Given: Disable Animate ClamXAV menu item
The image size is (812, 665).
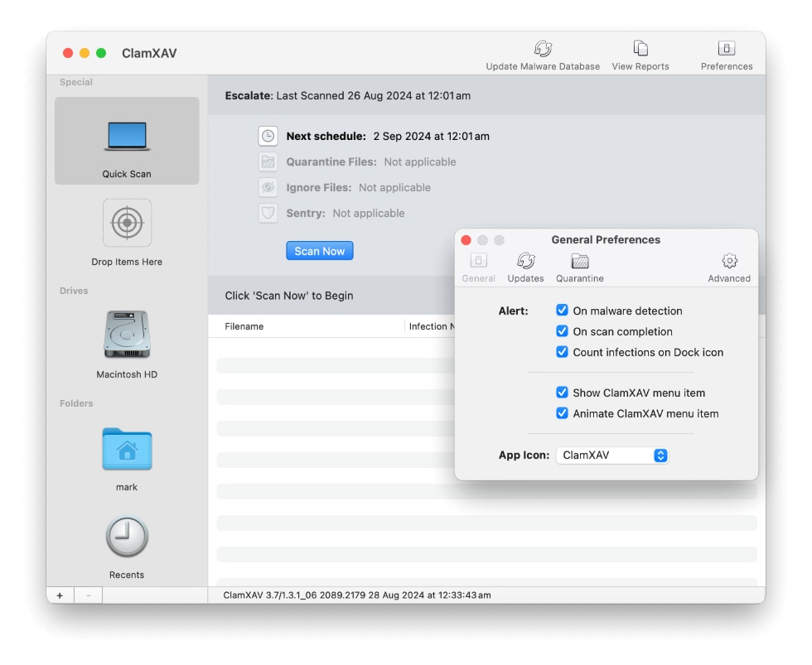Looking at the screenshot, I should 563,412.
